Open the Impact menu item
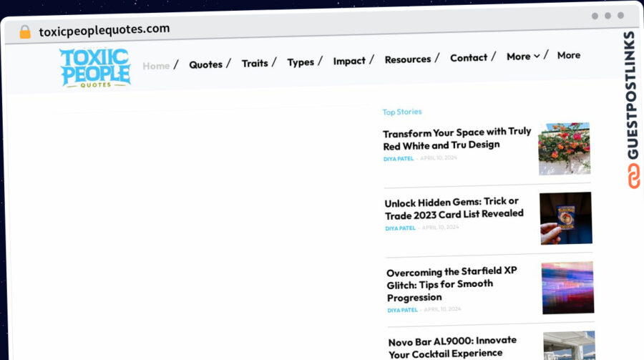Viewport: 644px width, 360px height. [349, 61]
